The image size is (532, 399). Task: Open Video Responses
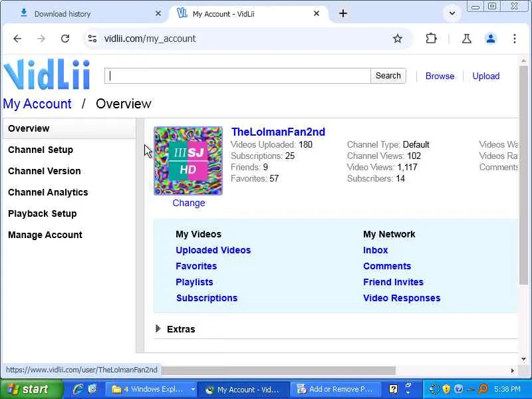pos(402,298)
